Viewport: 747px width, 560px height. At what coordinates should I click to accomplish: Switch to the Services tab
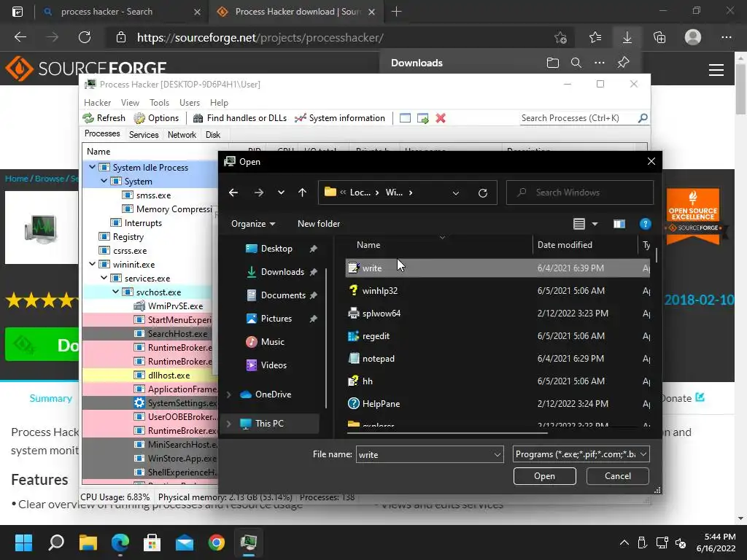click(x=144, y=135)
